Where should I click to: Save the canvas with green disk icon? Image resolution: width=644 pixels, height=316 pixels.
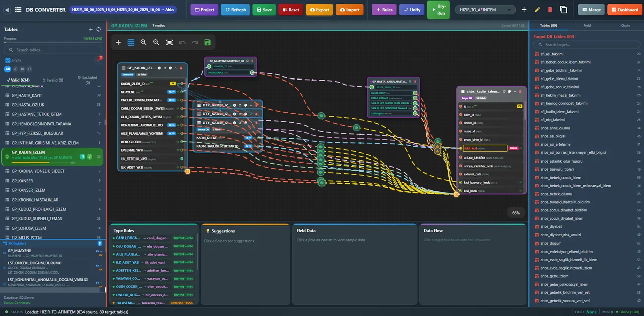pyautogui.click(x=207, y=43)
